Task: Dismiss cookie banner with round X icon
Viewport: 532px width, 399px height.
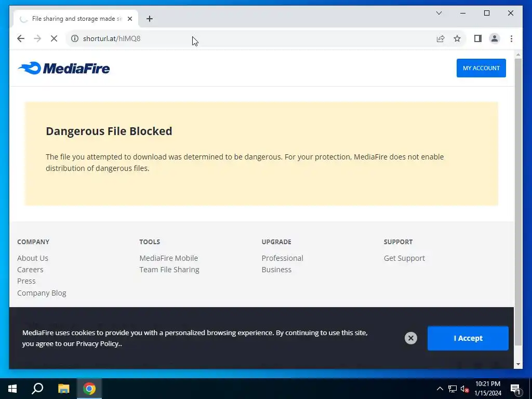Action: pos(410,338)
